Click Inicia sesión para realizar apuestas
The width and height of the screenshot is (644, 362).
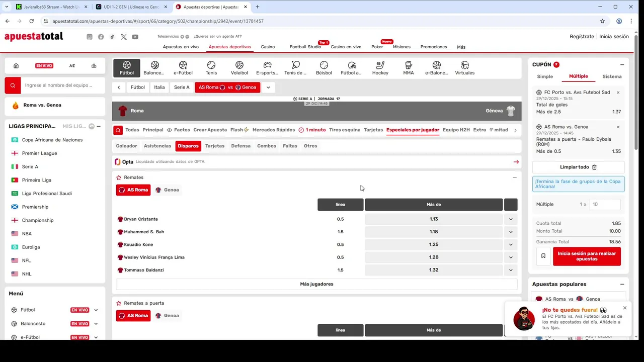point(587,256)
